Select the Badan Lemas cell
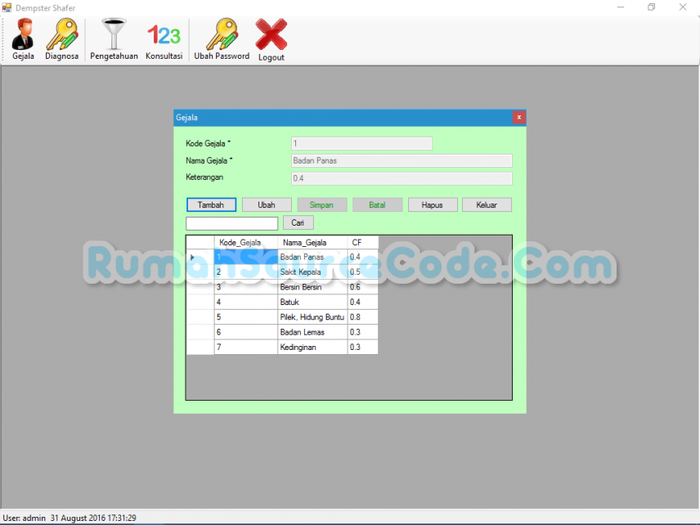Viewport: 700px width, 525px height. pos(312,332)
